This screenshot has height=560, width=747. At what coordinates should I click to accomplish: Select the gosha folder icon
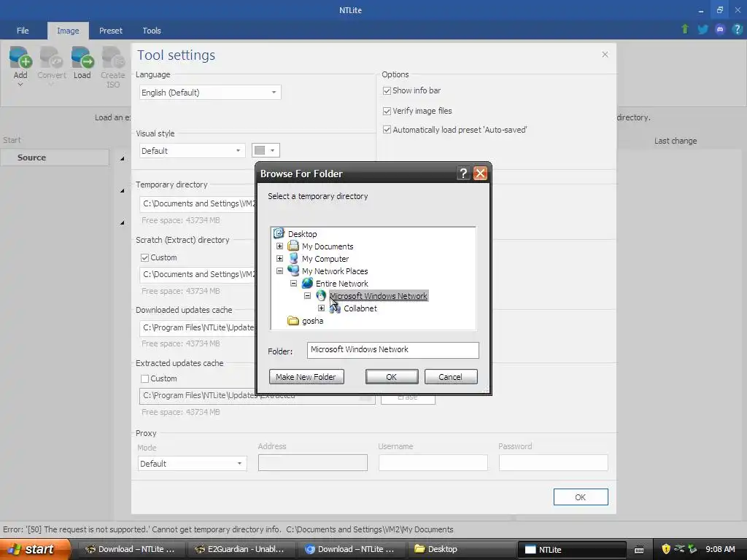293,321
